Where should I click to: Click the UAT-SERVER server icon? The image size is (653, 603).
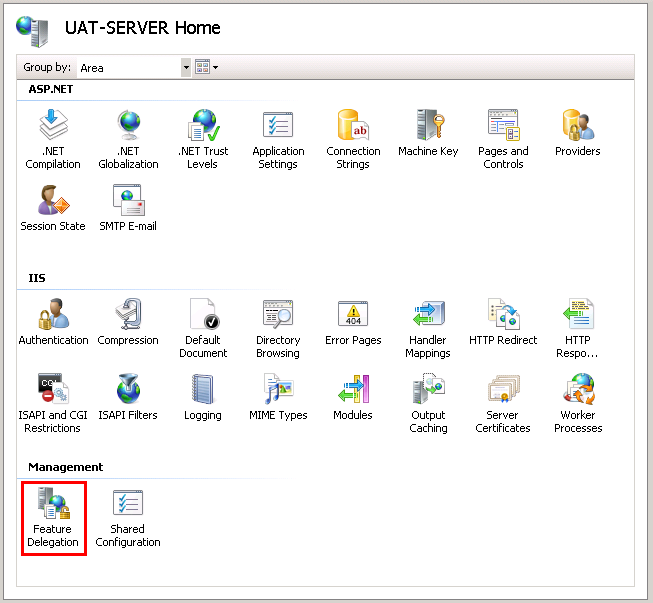point(32,31)
